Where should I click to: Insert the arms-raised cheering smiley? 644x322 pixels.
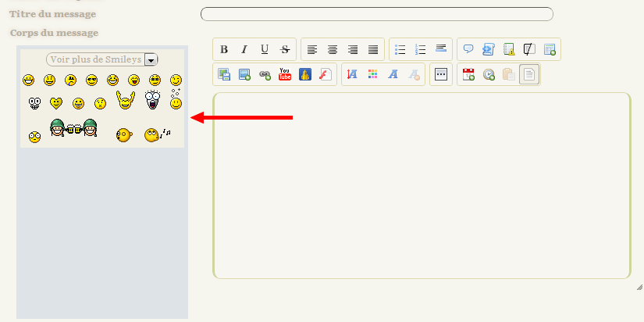point(126,100)
